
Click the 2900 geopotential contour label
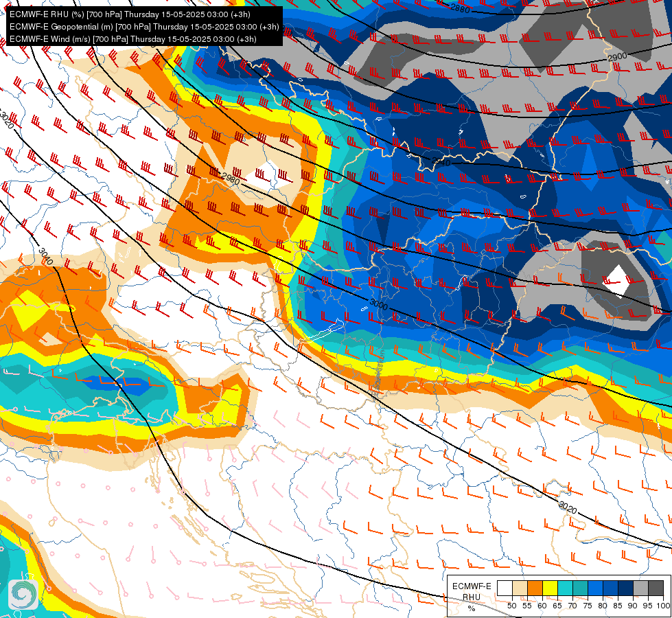pyautogui.click(x=617, y=57)
